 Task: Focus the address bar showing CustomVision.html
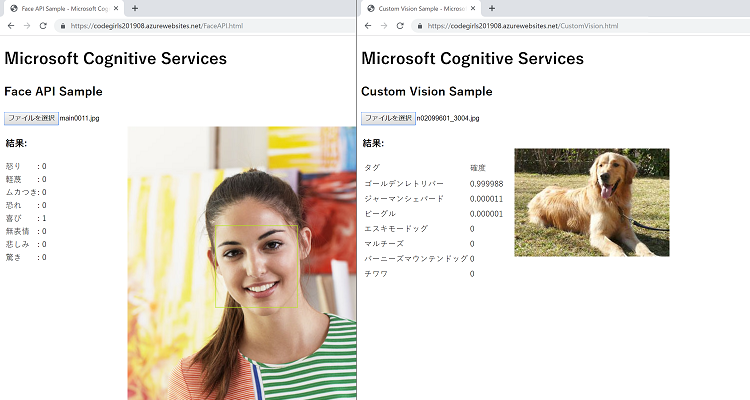point(580,26)
